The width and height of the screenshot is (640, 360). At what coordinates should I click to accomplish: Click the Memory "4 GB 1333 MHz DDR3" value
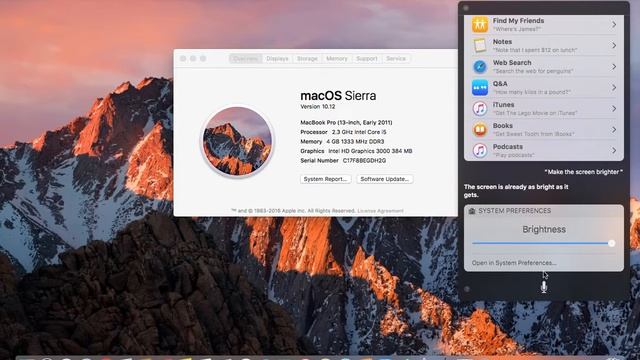(x=355, y=142)
